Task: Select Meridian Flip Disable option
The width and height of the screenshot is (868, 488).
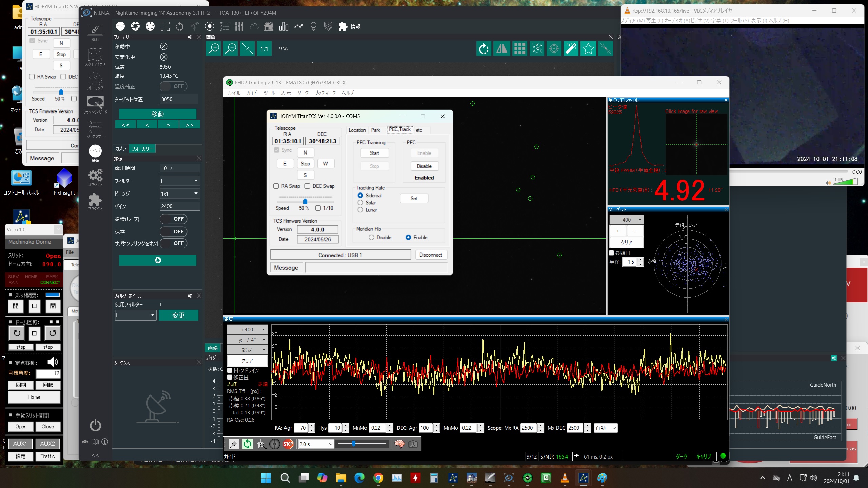Action: [371, 238]
